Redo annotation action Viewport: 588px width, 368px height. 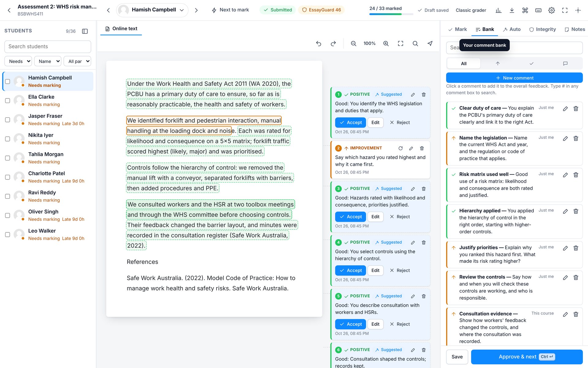point(333,44)
